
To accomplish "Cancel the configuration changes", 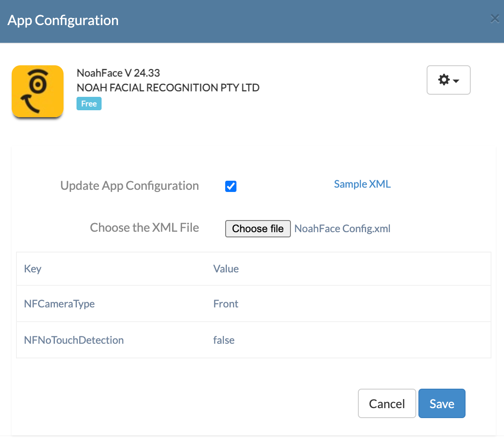I will point(387,403).
